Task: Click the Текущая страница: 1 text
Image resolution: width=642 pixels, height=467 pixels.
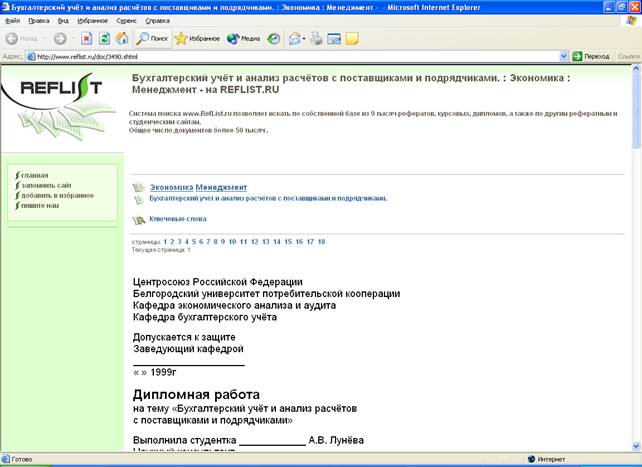Action: click(161, 250)
